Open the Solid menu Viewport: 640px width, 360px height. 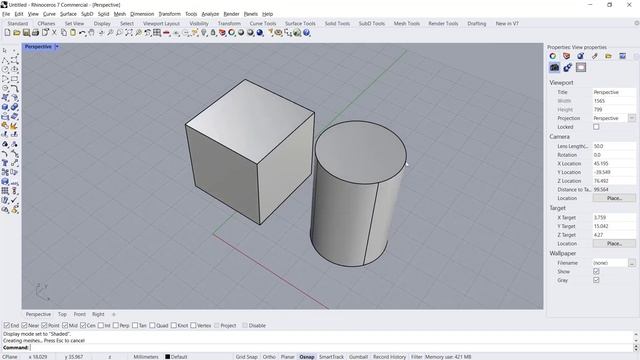(x=103, y=14)
